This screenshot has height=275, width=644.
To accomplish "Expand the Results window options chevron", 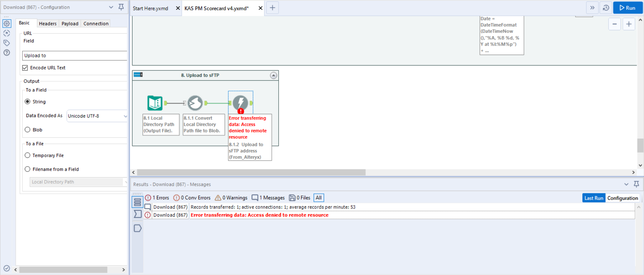I will click(626, 184).
